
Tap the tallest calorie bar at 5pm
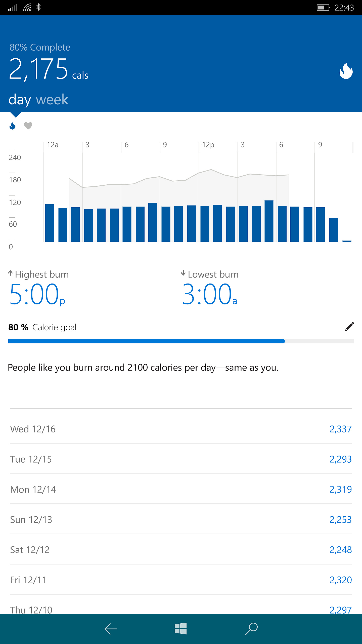269,221
